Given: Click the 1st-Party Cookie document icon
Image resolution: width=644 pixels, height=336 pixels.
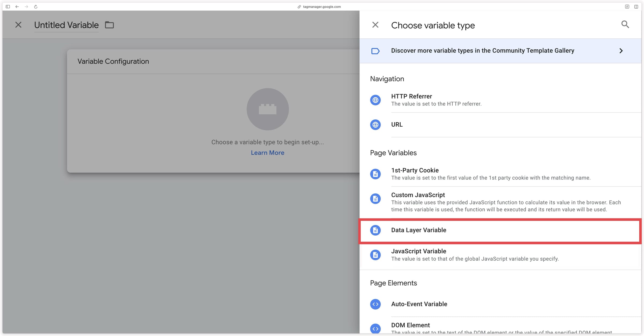Looking at the screenshot, I should point(375,174).
